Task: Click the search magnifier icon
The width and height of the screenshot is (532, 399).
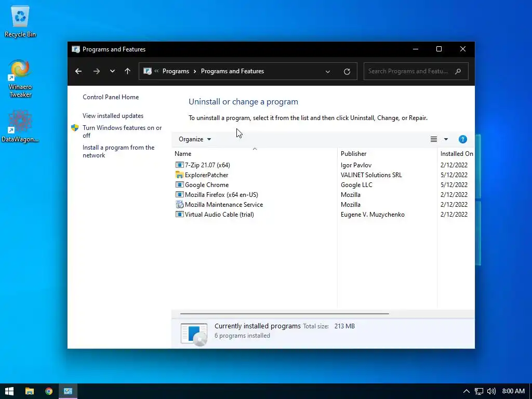Action: pyautogui.click(x=458, y=71)
